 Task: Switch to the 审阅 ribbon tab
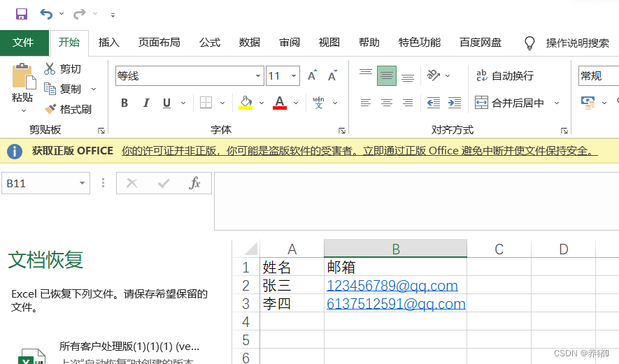click(x=290, y=43)
